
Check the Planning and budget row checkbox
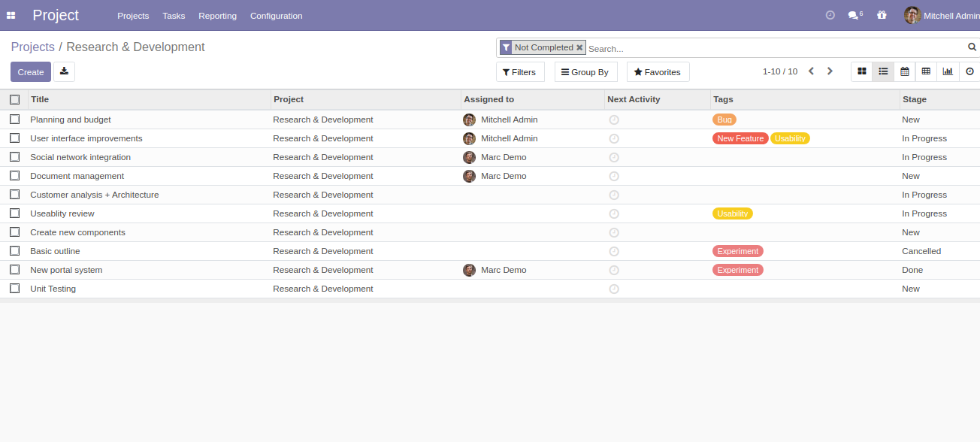tap(14, 119)
